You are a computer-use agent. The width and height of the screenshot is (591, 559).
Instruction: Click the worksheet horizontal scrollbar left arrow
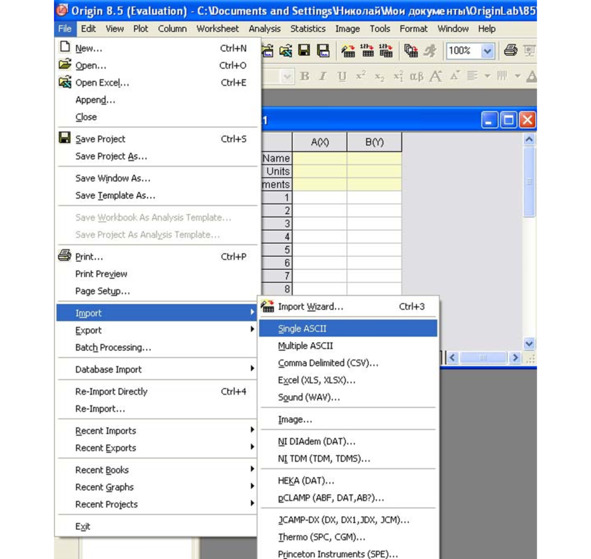pyautogui.click(x=452, y=357)
